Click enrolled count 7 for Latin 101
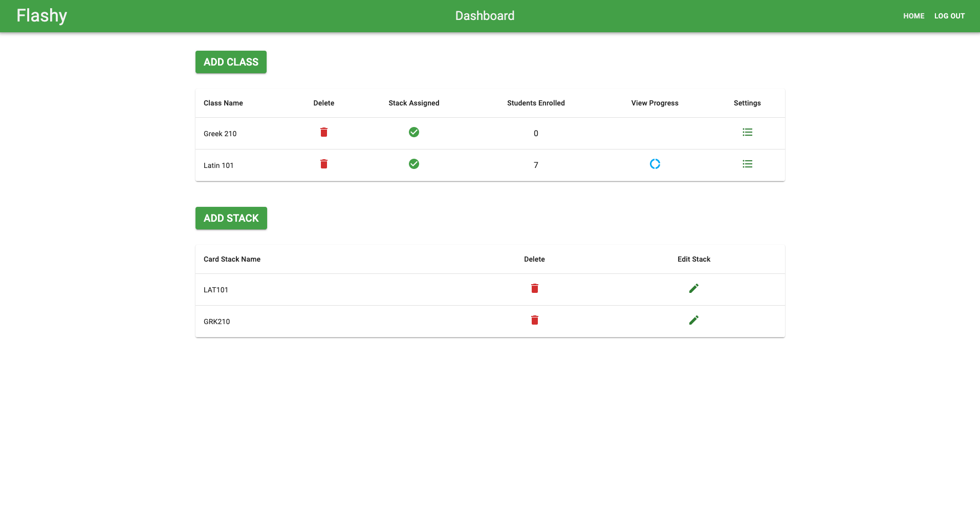 coord(536,165)
